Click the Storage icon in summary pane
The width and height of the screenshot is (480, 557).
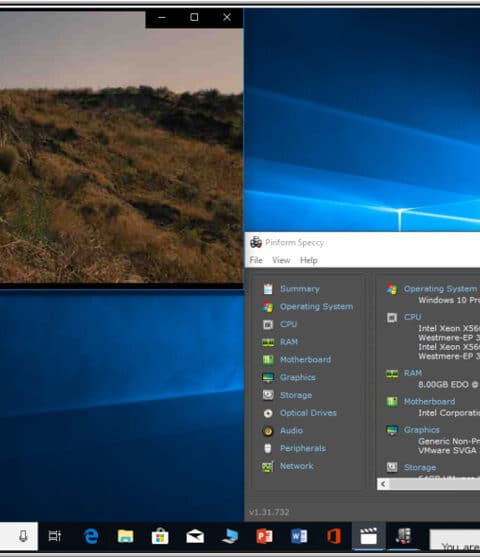[392, 467]
